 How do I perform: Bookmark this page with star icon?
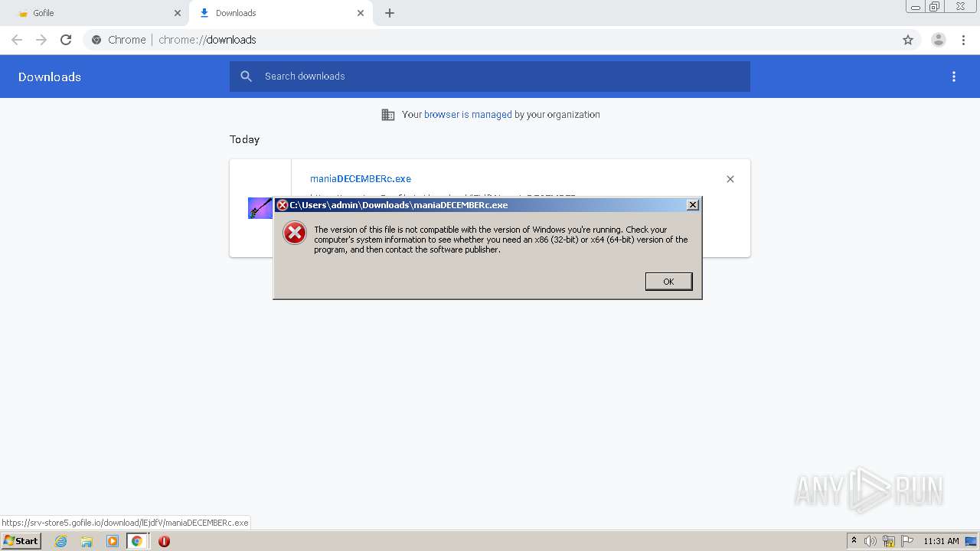[908, 40]
